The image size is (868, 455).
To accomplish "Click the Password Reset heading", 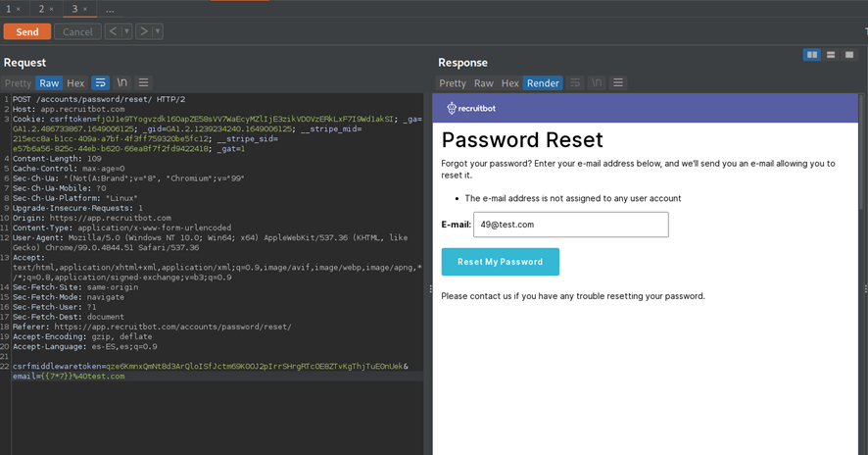I will 522,139.
